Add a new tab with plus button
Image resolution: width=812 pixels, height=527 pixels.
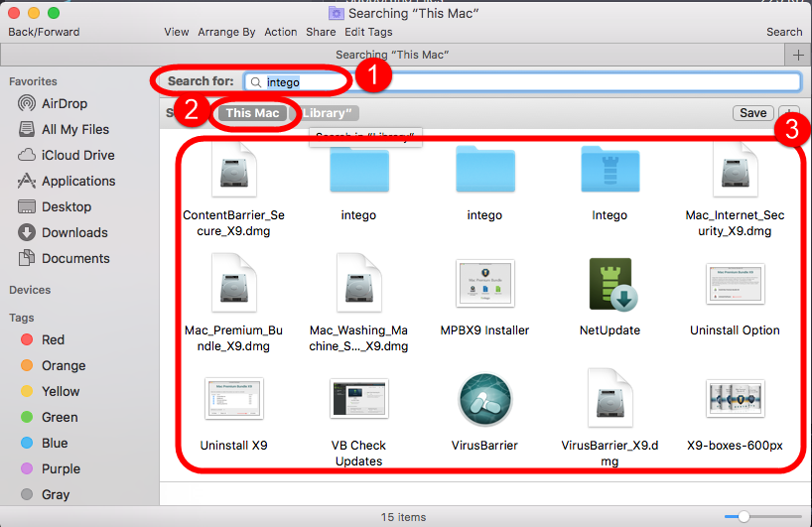point(798,54)
